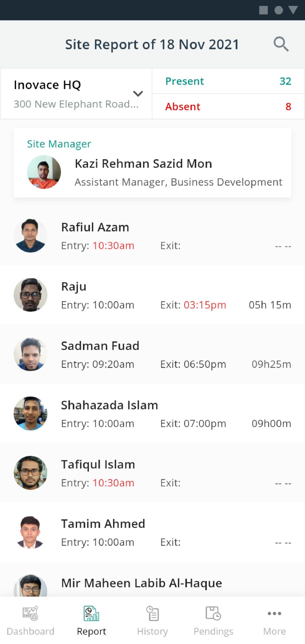Show the Absent employees list
305x644 pixels.
[x=228, y=107]
